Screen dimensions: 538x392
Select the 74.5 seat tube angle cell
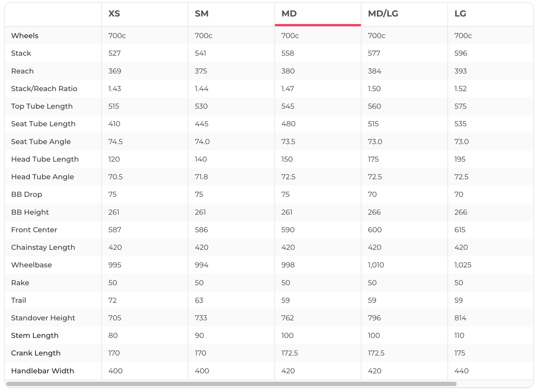coord(116,142)
